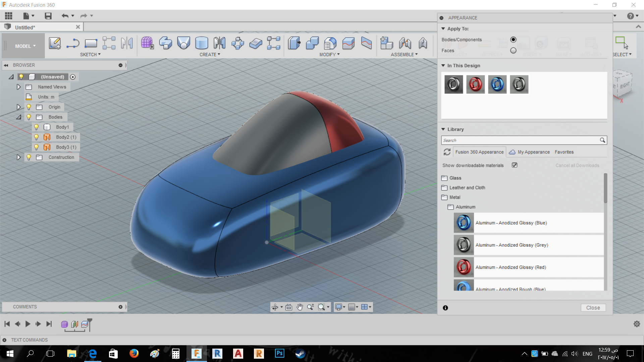The image size is (644, 362).
Task: Click the timeline Play button
Action: click(x=28, y=324)
